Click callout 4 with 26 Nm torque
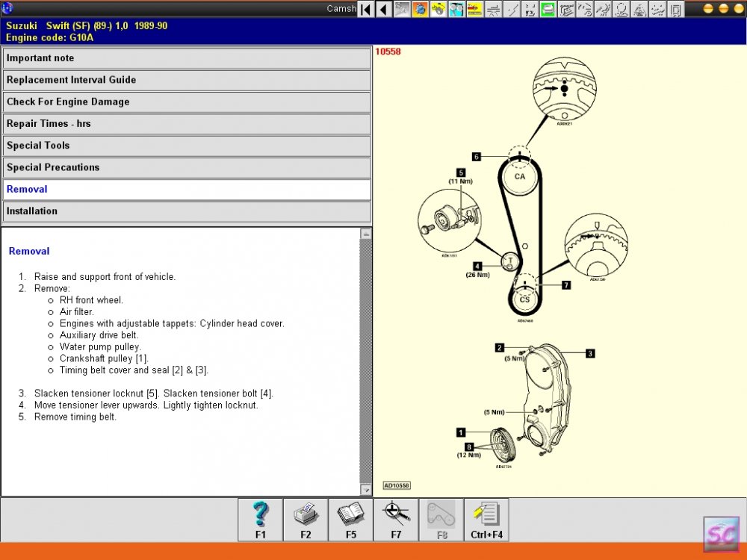 (477, 267)
